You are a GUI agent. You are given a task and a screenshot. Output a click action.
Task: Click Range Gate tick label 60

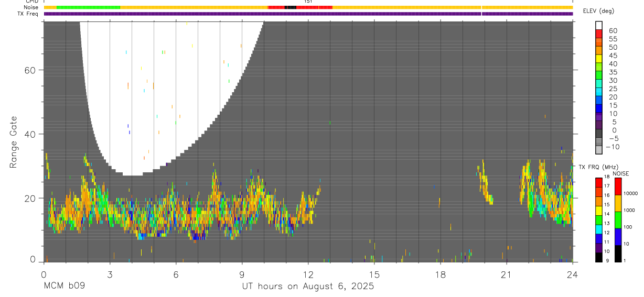[x=30, y=70]
